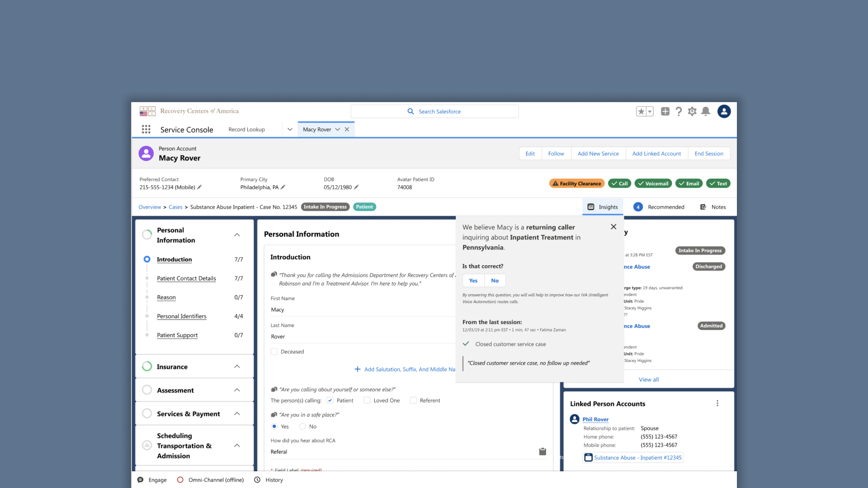Viewport: 868px width, 488px height.
Task: Answer Yes to Is that correct
Action: point(473,281)
